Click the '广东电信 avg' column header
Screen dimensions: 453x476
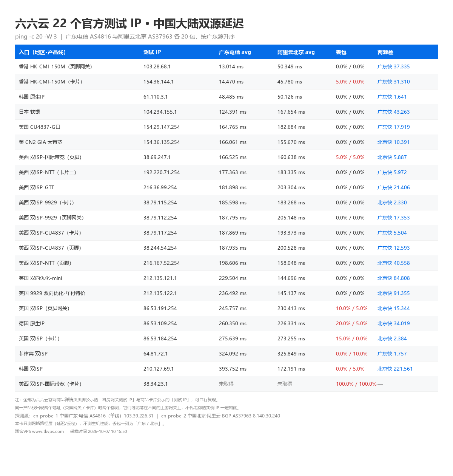click(235, 52)
